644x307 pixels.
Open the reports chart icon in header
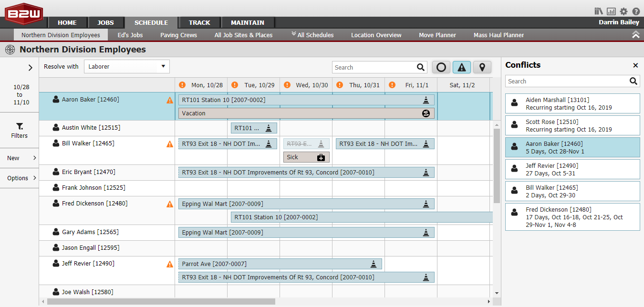pyautogui.click(x=611, y=11)
